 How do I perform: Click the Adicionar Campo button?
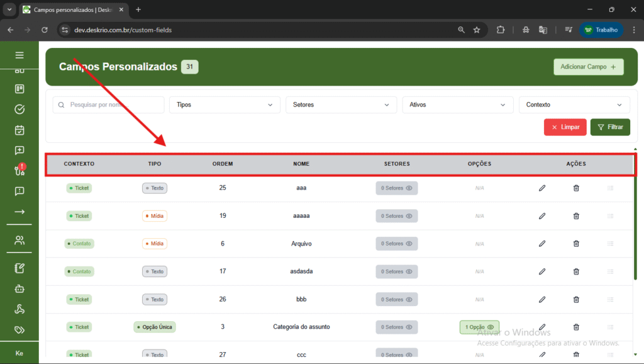point(588,67)
